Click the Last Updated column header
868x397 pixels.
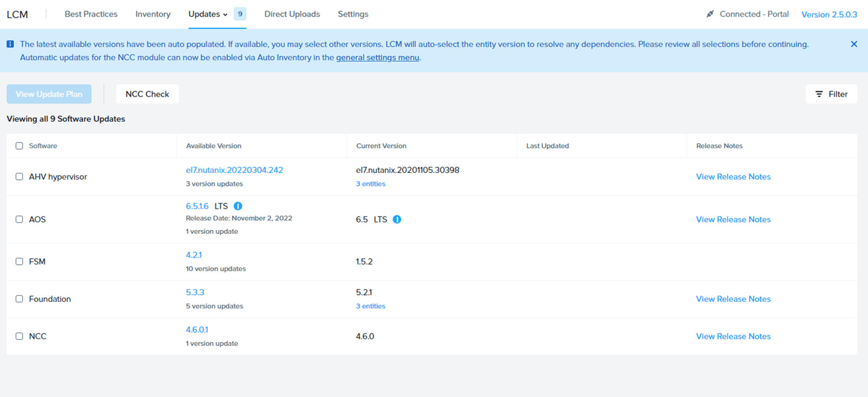547,146
